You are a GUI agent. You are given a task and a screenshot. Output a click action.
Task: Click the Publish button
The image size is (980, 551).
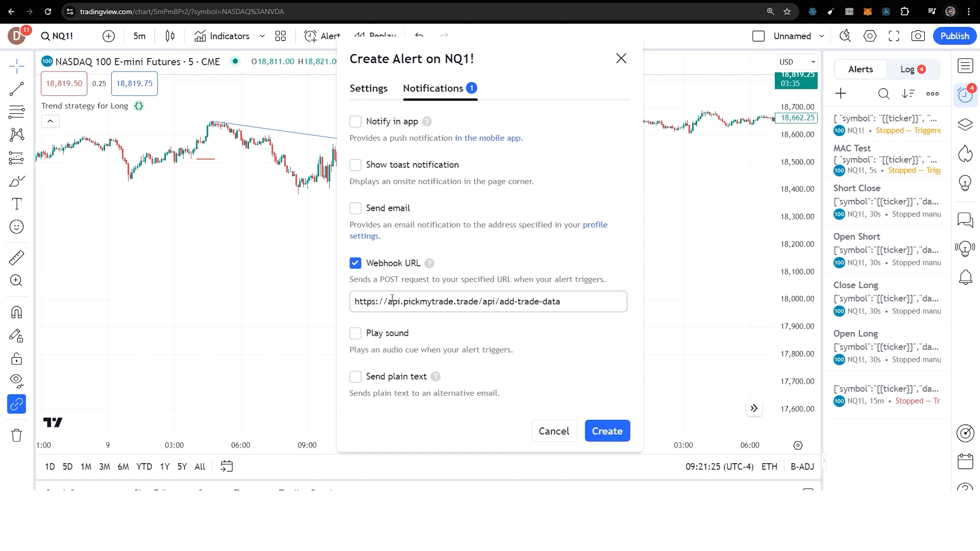point(954,36)
